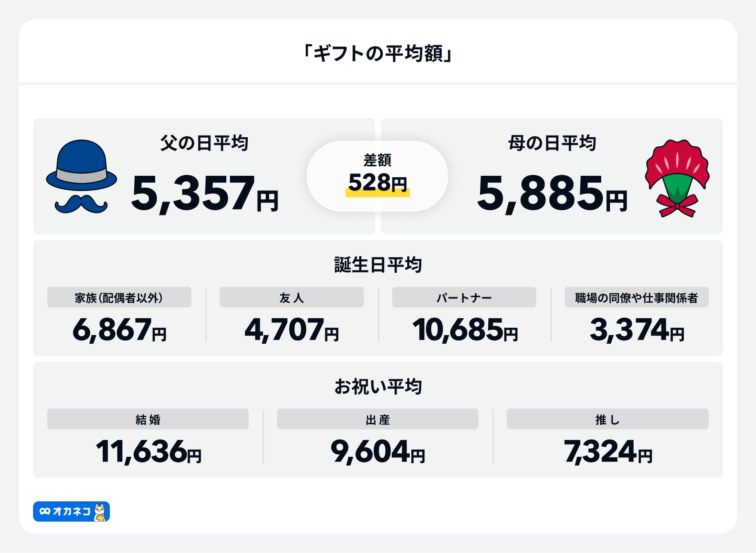Click the yellow highlight under 528円
The width and height of the screenshot is (756, 553).
[x=377, y=194]
